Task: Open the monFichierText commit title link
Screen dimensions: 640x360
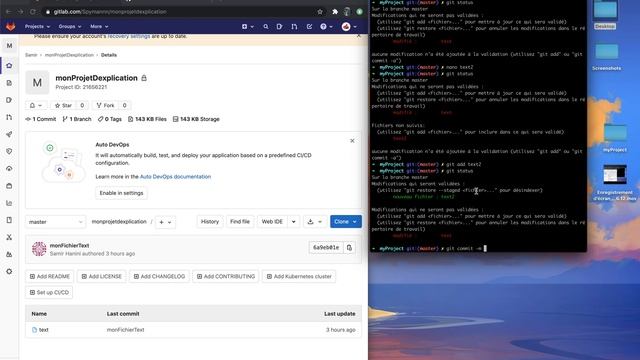Action: 69,245
